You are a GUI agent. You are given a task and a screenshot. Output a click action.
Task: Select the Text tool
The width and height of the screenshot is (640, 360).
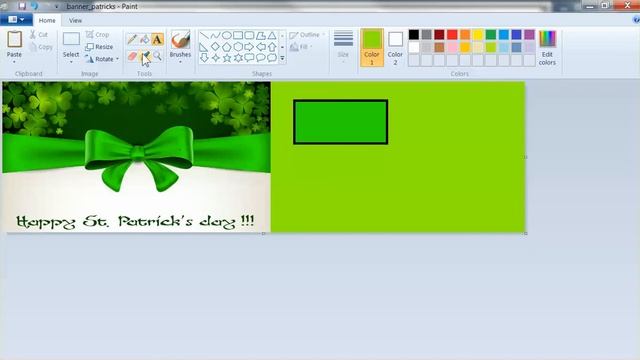click(157, 39)
